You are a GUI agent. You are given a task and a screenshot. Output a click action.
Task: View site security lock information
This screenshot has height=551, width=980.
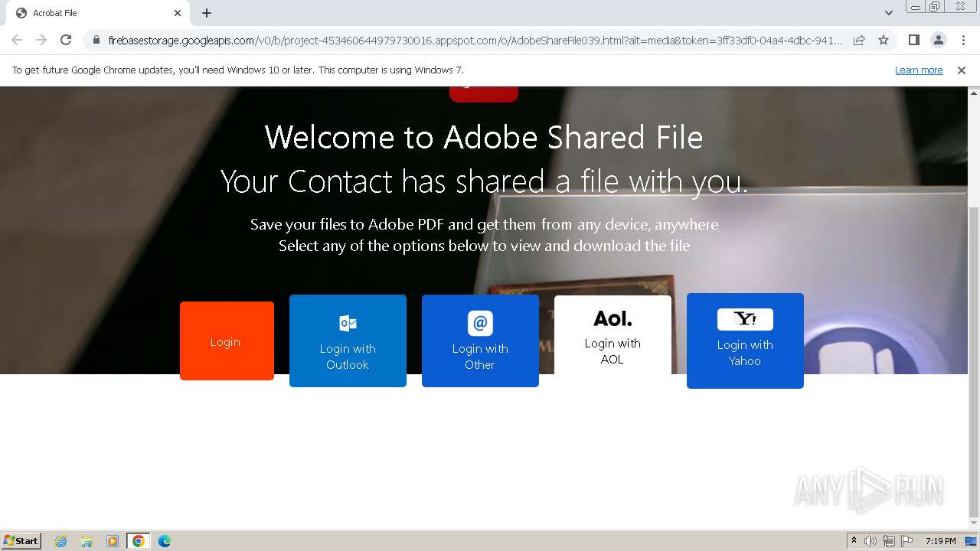[x=96, y=40]
